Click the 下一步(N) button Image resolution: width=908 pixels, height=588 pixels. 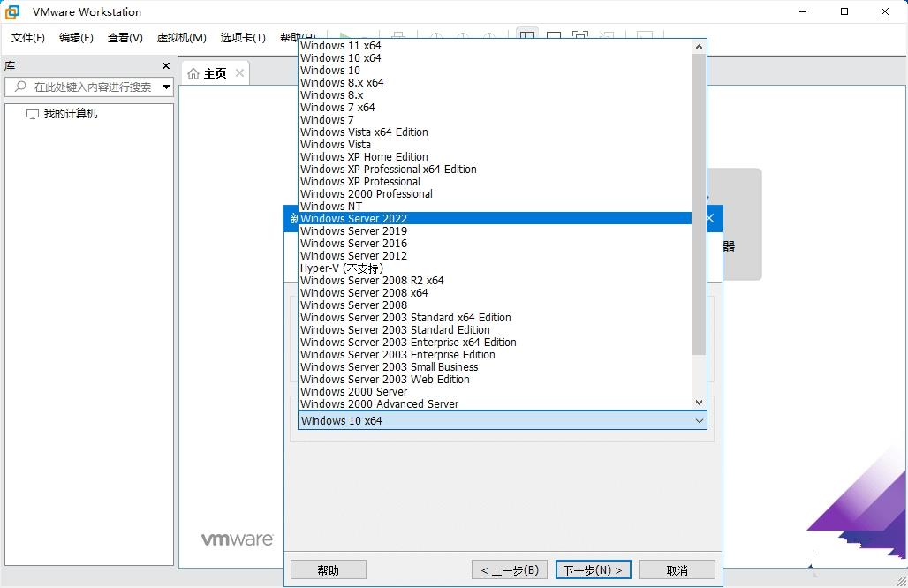click(593, 569)
